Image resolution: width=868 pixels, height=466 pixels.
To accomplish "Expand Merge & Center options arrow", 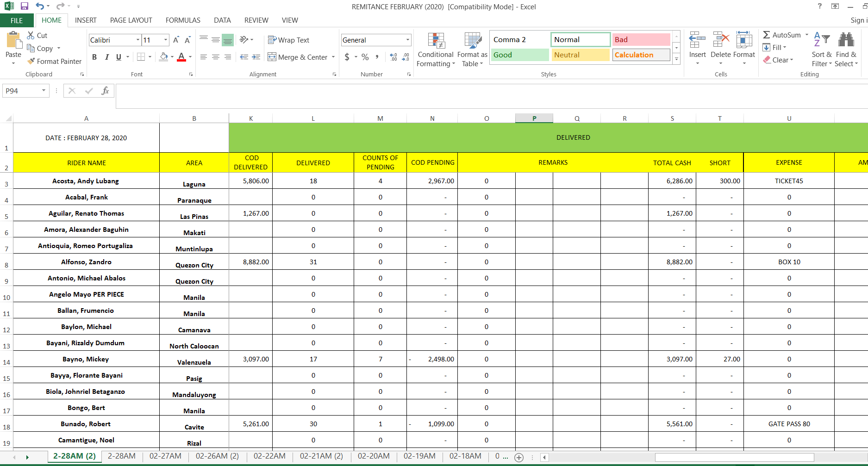I will (333, 57).
